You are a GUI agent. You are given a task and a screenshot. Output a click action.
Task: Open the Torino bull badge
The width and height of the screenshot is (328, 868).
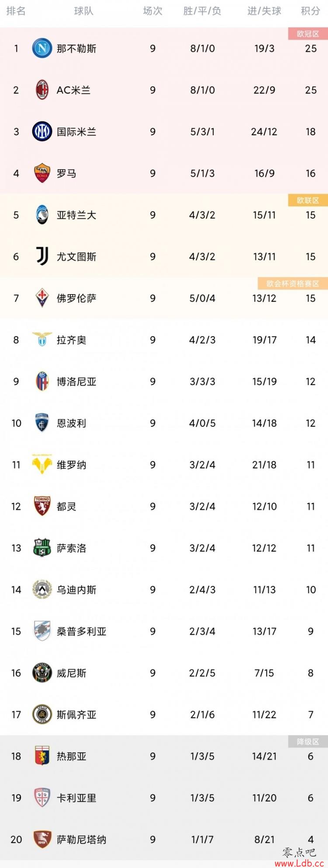click(42, 506)
